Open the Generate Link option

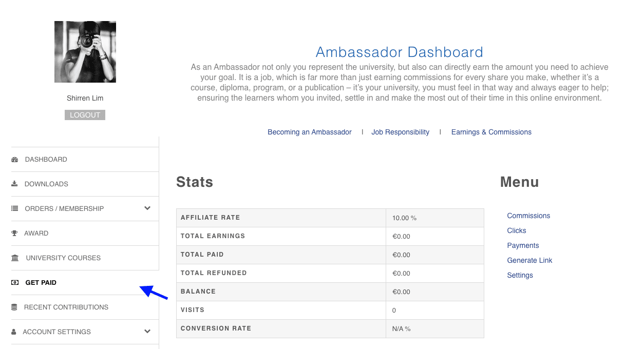click(529, 260)
